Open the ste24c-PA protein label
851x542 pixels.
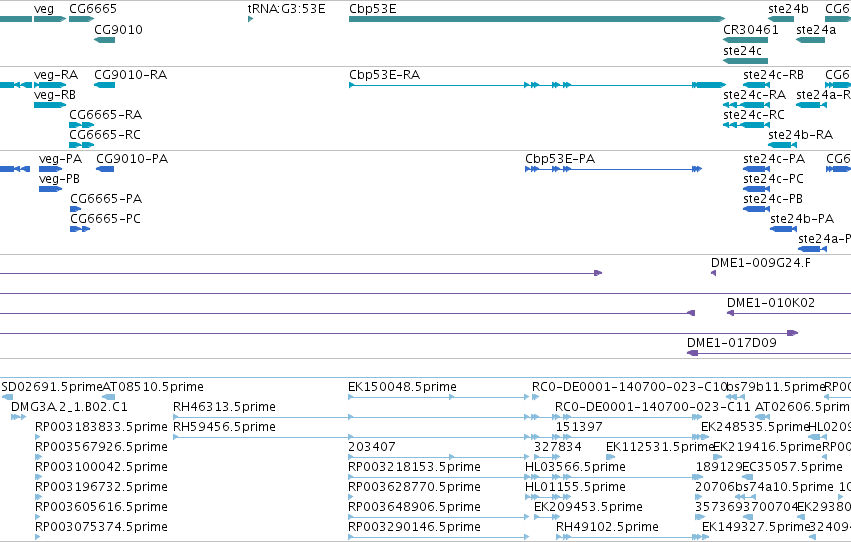(774, 159)
